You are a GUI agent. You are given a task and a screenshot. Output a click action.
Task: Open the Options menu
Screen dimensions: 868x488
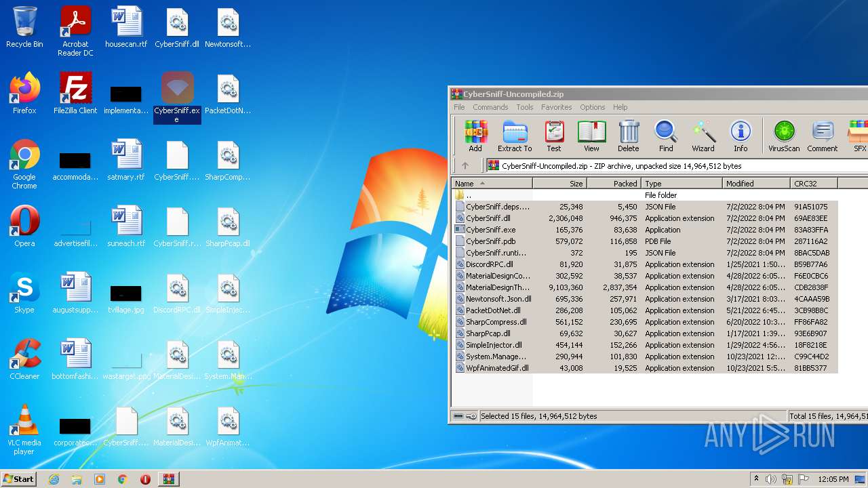pos(592,107)
